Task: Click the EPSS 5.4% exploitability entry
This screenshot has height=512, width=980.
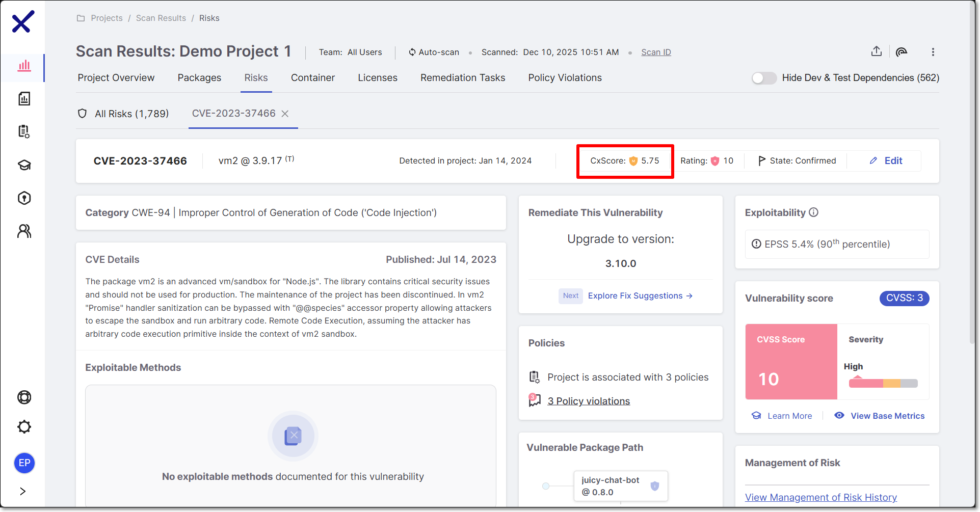Action: coord(837,244)
